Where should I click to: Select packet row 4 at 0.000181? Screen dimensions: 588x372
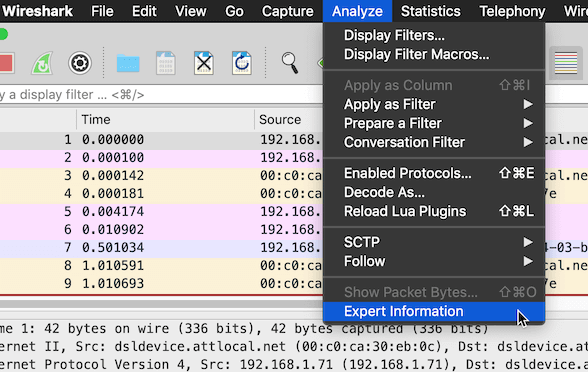[161, 194]
